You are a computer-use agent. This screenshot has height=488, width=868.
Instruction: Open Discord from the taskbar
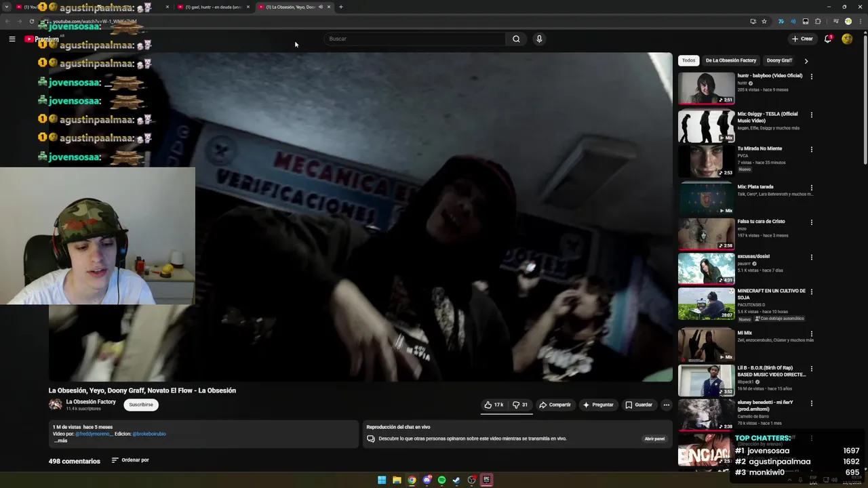point(427,480)
